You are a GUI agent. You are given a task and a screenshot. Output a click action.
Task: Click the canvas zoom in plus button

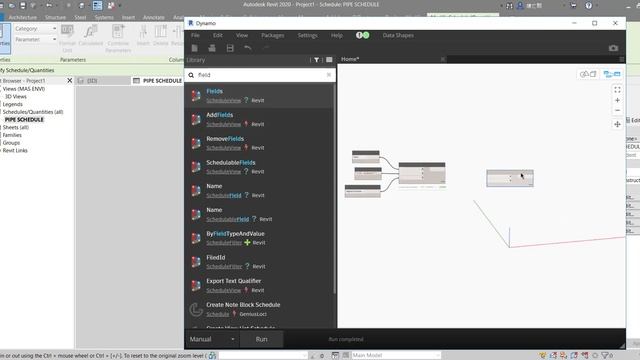617,100
